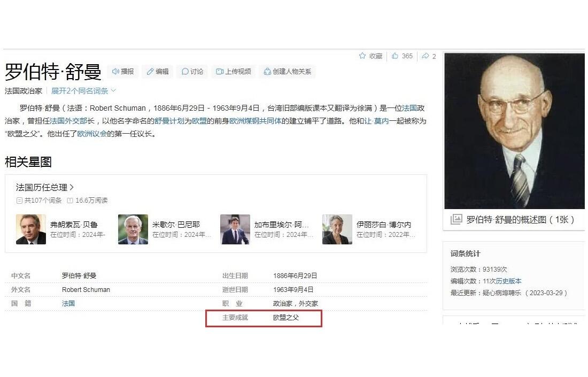Open the 讨论 discussion button
Image resolution: width=588 pixels, height=377 pixels.
point(192,72)
